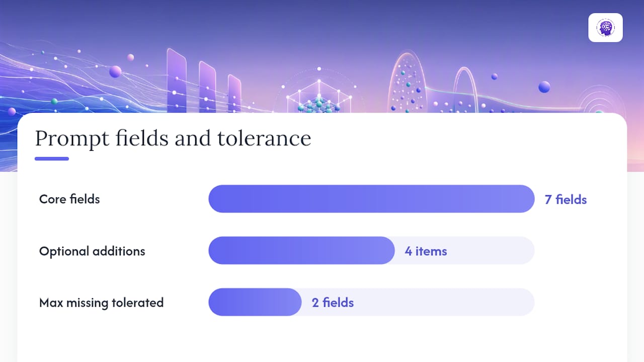Click the filled part of Max missing bar
This screenshot has height=362, width=644.
tap(255, 302)
